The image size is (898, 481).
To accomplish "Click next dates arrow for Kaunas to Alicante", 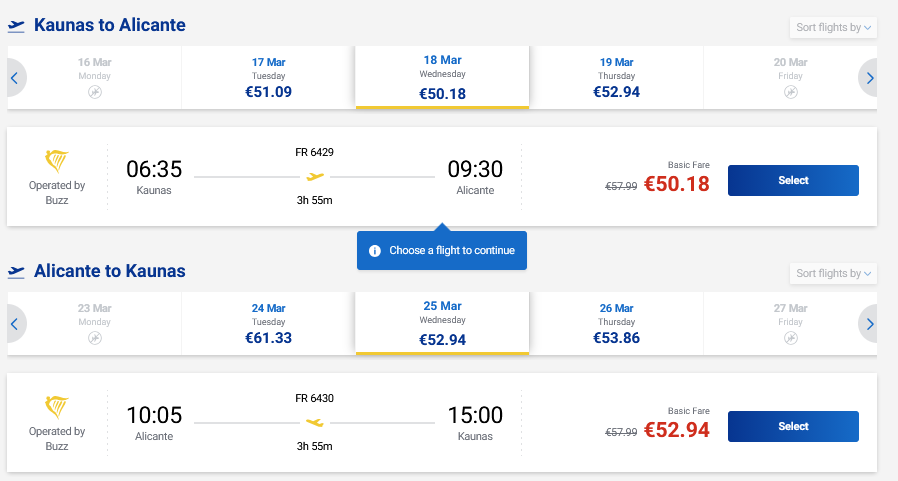I will pos(869,77).
